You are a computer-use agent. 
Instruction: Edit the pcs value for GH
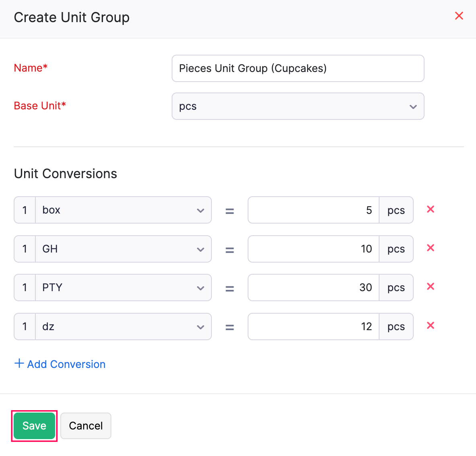(314, 249)
